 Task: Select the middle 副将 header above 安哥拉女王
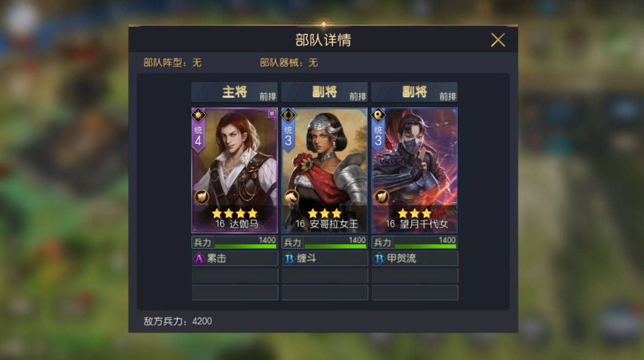click(x=325, y=92)
